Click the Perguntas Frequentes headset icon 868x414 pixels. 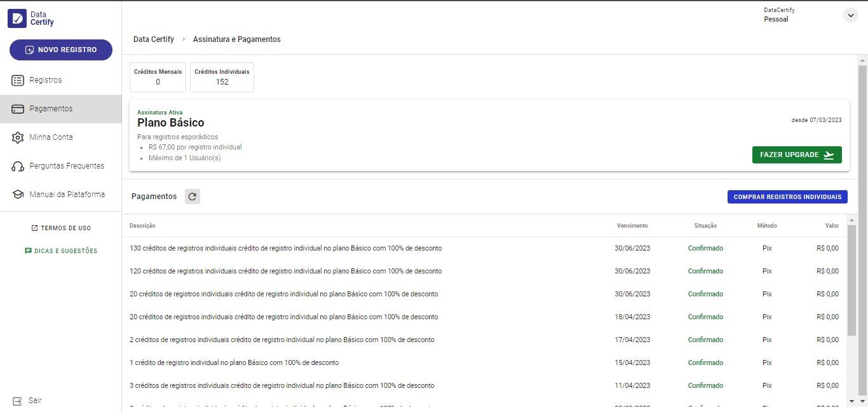click(x=18, y=166)
